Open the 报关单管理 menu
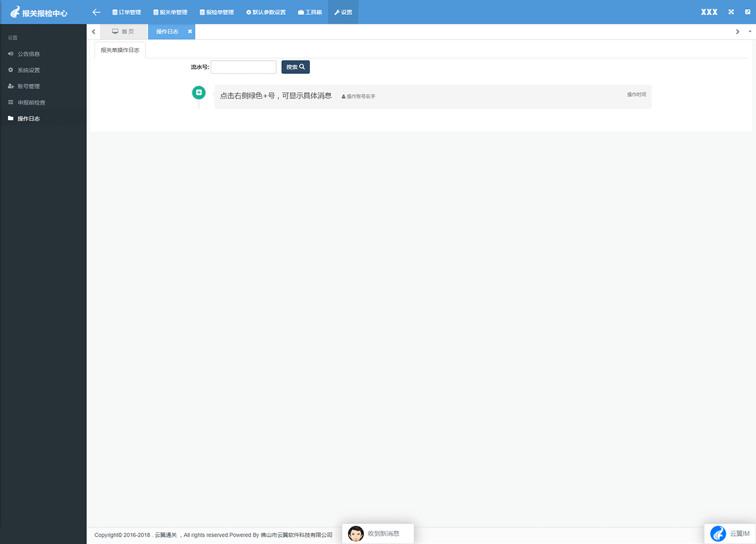 coord(170,12)
